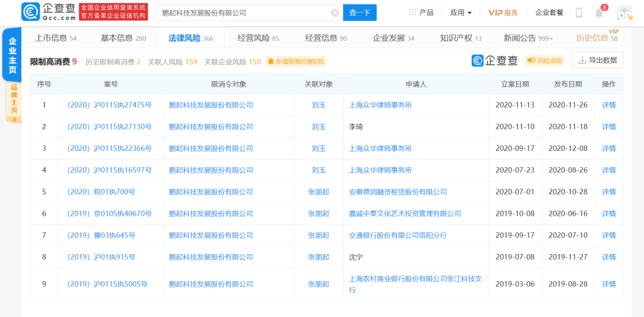Open case link (2020) 皖01执700号

101,192
